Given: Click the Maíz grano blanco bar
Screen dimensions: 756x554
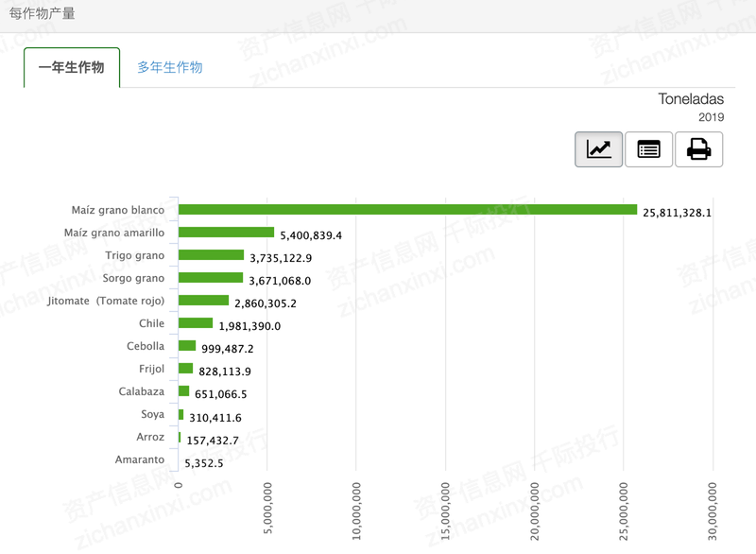Looking at the screenshot, I should tap(407, 209).
